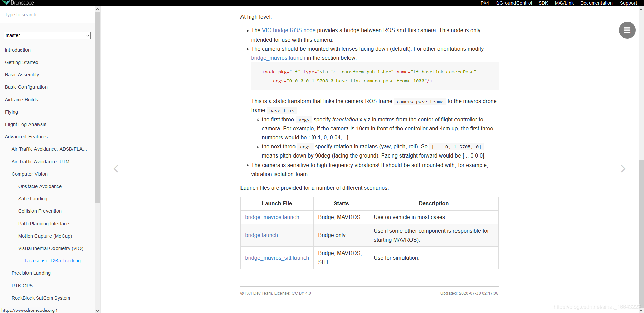This screenshot has width=644, height=313.
Task: Open the round hamburger menu button
Action: click(627, 30)
